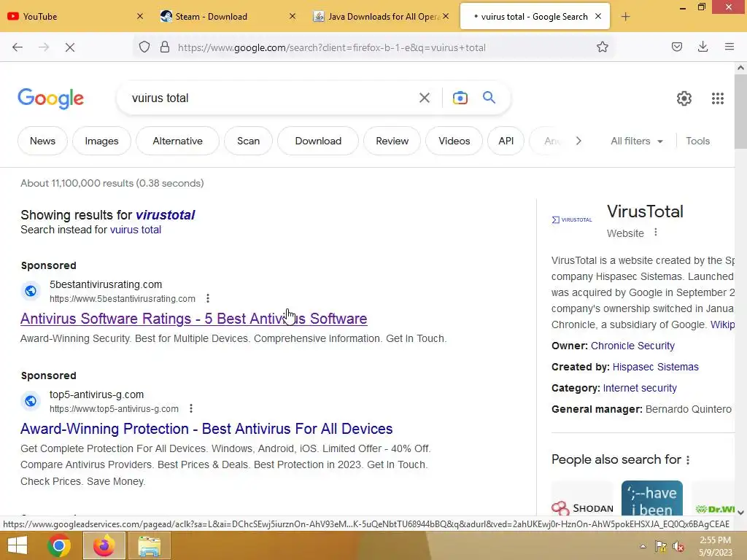This screenshot has height=560, width=747.
Task: Click the padlock site security icon
Action: click(x=165, y=47)
